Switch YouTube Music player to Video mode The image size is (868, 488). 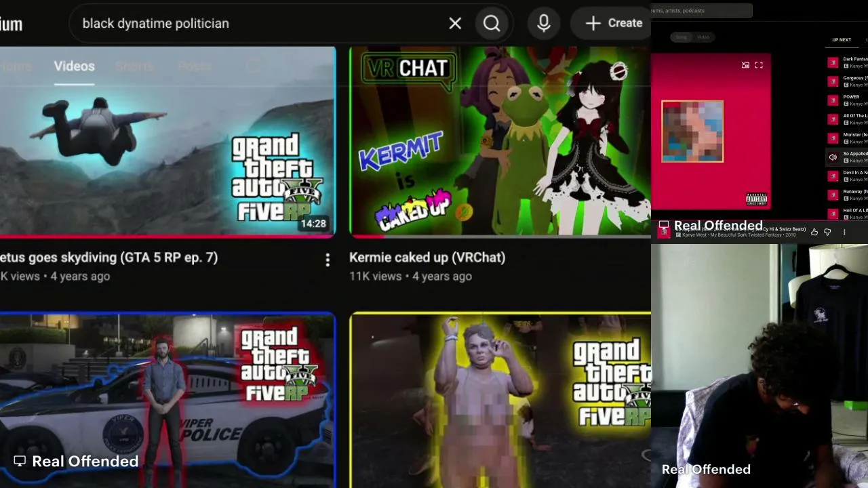[x=703, y=37]
